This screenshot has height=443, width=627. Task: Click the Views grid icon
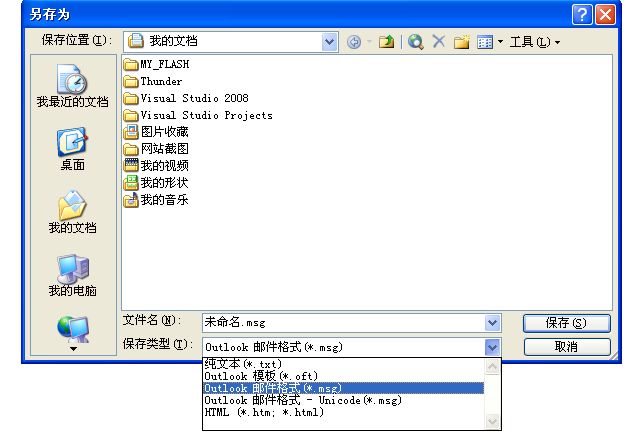[x=485, y=42]
